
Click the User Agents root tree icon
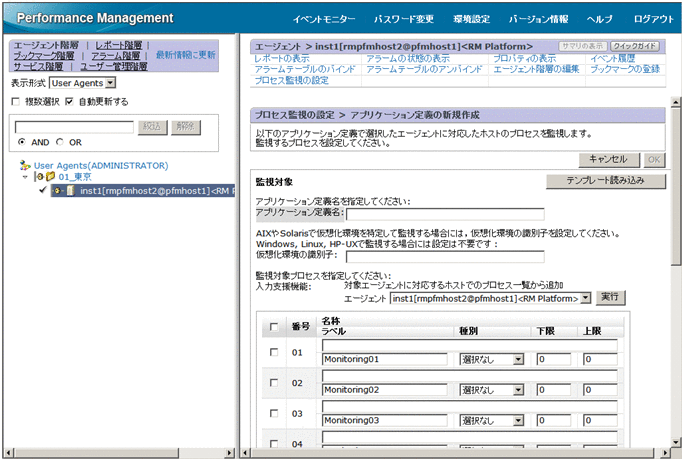click(x=25, y=165)
